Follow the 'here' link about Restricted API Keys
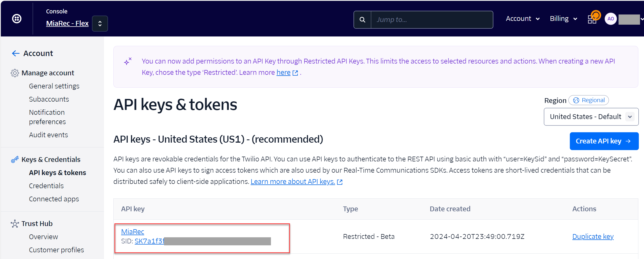 (284, 72)
